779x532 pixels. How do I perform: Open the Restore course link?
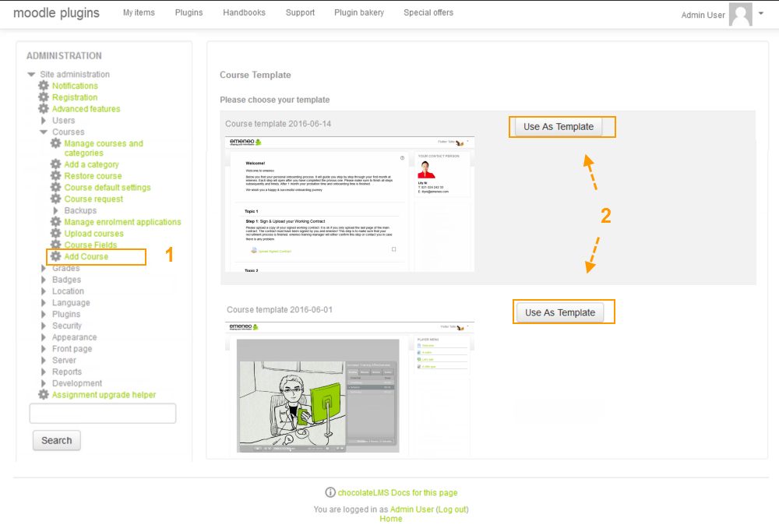pos(93,175)
